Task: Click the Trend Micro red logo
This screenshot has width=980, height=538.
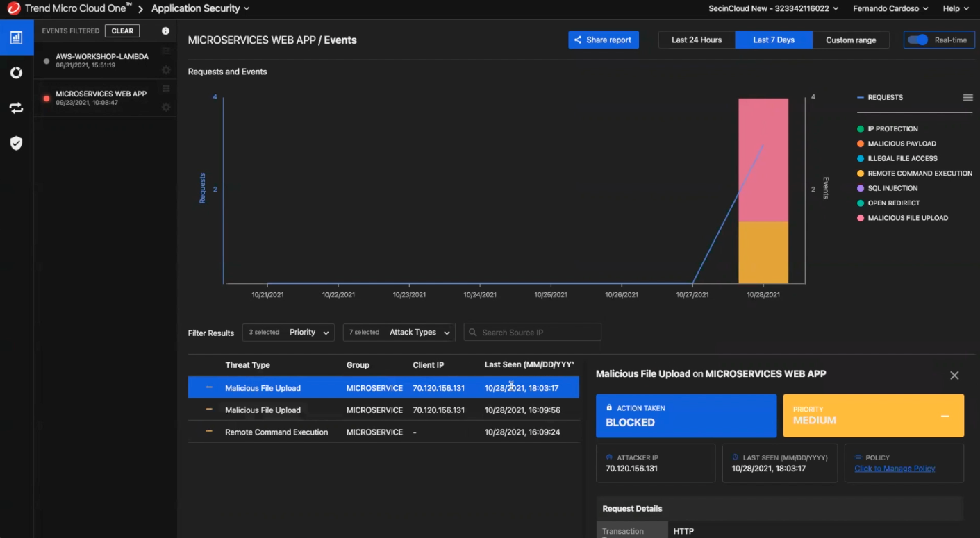Action: coord(14,8)
